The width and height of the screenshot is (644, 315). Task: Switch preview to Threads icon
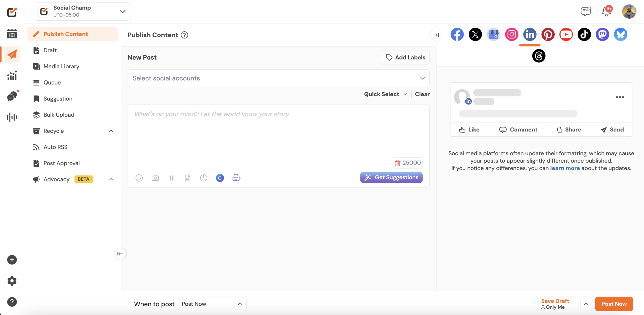(539, 56)
